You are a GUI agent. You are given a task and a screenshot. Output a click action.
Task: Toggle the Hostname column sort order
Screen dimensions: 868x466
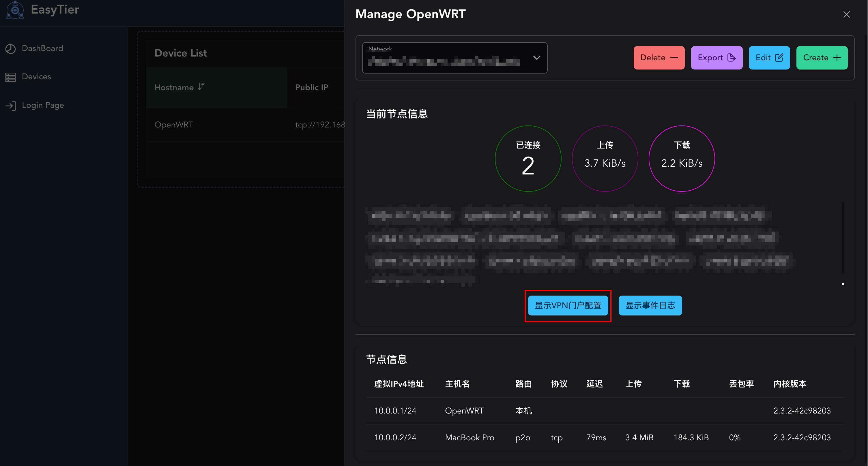[201, 86]
